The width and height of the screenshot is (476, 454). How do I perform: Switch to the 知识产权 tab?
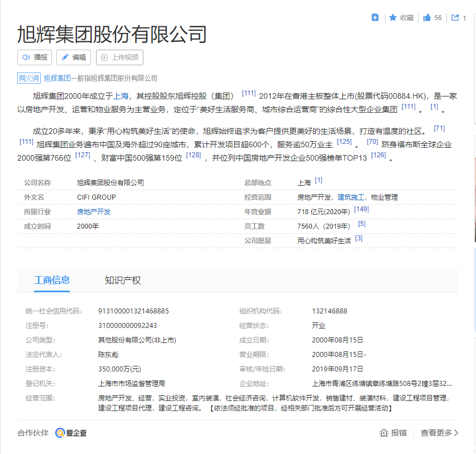pyautogui.click(x=123, y=280)
